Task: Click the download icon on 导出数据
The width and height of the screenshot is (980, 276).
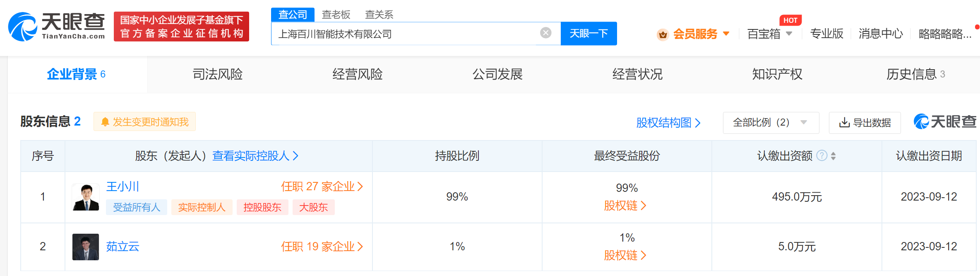Action: 844,123
